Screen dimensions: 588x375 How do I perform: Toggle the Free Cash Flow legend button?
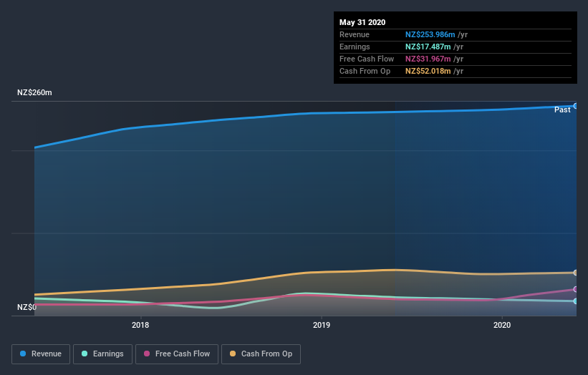click(177, 354)
